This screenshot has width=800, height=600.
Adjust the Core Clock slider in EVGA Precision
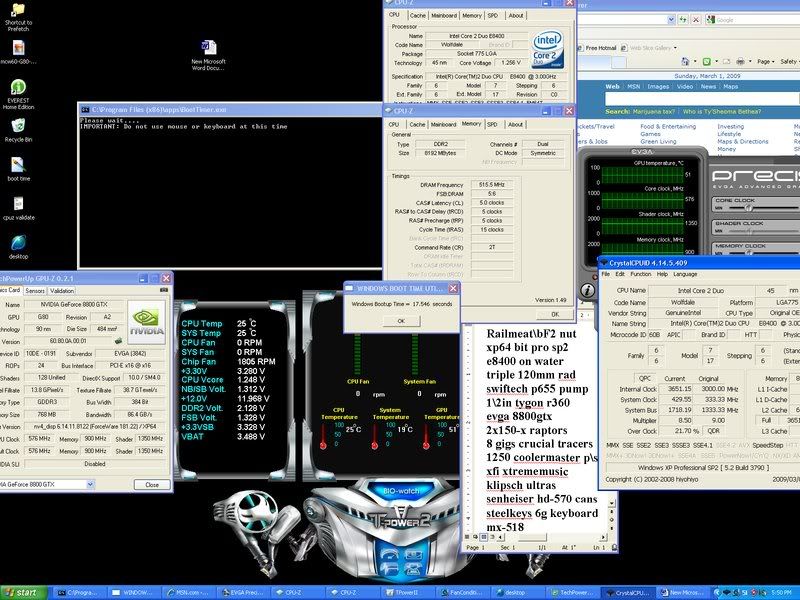(749, 208)
